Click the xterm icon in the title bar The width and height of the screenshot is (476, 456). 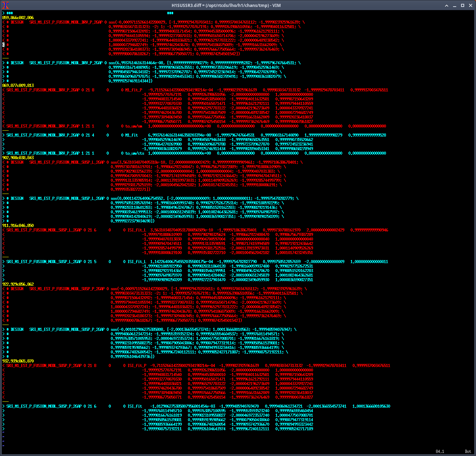pos(6,5)
